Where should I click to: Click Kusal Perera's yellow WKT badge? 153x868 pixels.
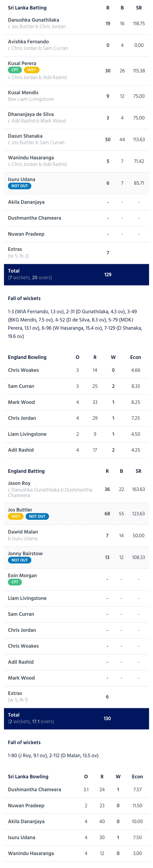[x=32, y=70]
